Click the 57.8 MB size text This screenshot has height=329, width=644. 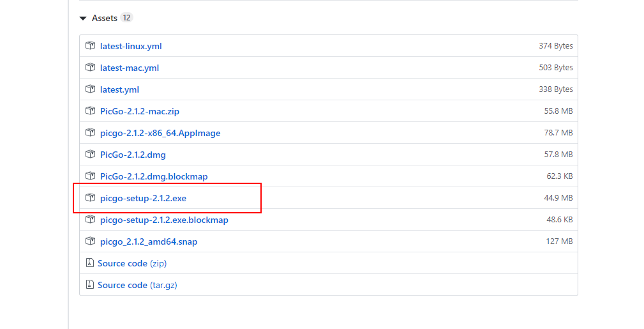tap(558, 155)
